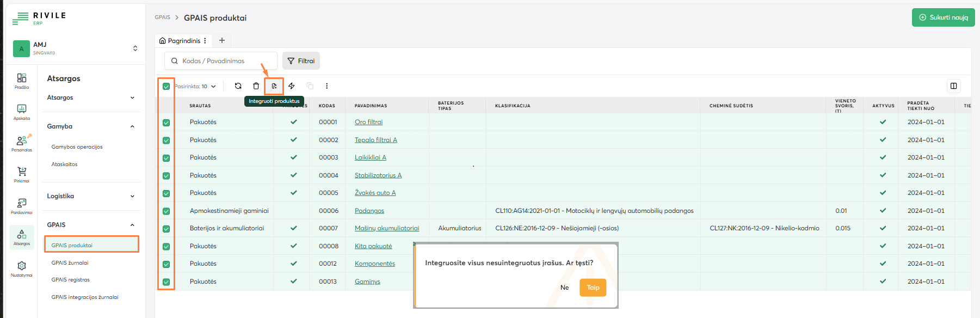Toggle the checkbox for the Padangos row
Image resolution: width=980 pixels, height=318 pixels.
tap(167, 211)
